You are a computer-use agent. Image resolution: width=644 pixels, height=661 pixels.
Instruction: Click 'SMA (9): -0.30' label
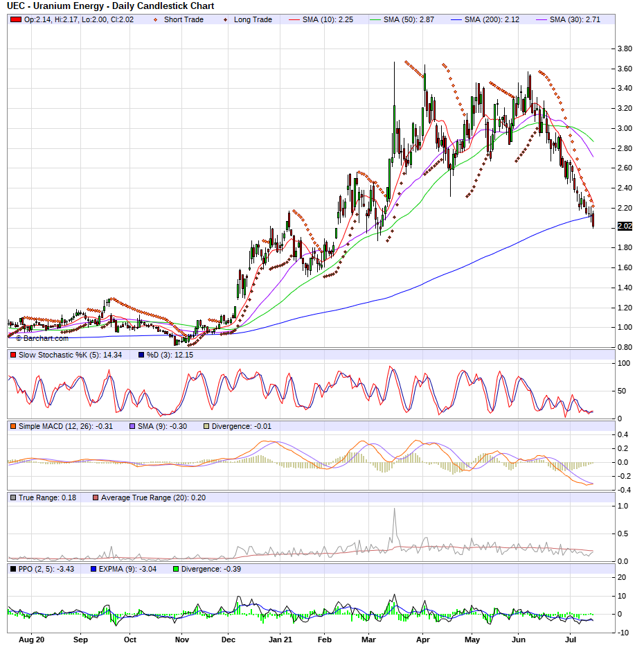coord(162,426)
